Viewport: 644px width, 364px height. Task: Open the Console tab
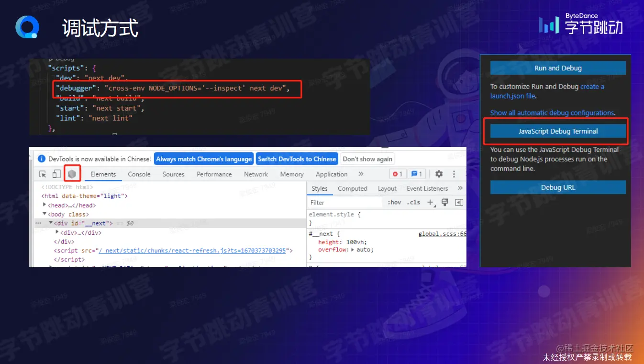[x=139, y=174]
